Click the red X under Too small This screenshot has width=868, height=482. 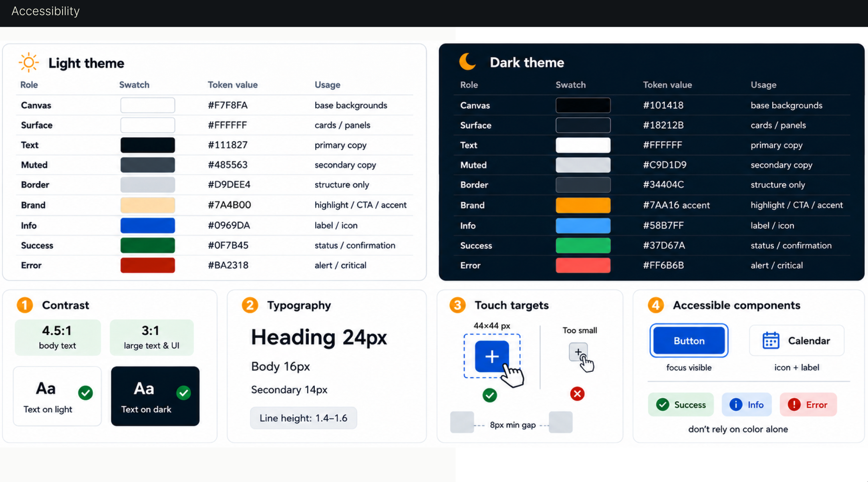(x=577, y=394)
